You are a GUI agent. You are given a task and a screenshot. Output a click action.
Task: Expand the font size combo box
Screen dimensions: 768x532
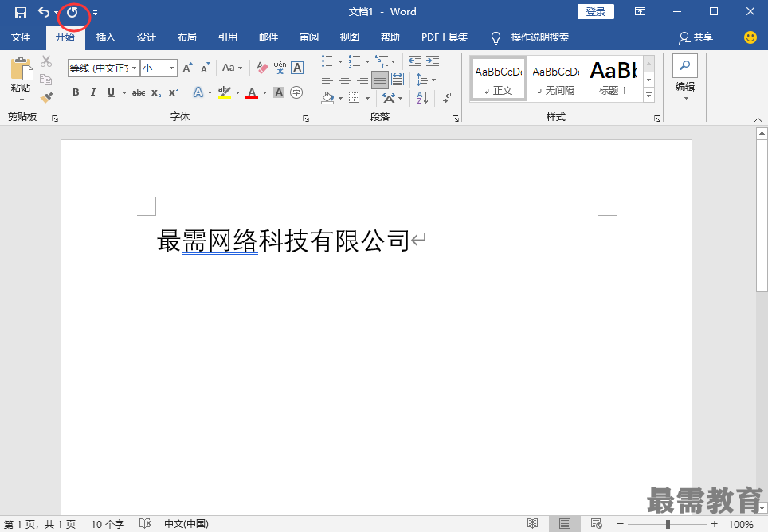(x=171, y=68)
